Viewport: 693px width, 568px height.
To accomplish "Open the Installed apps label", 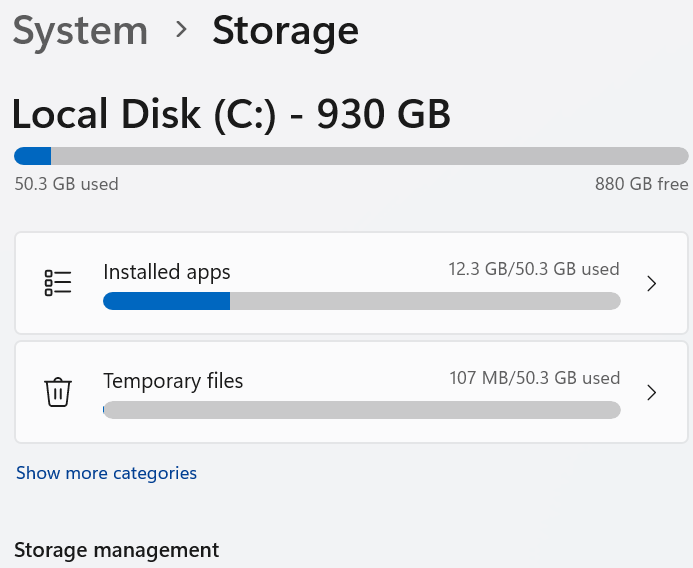I will pos(167,272).
